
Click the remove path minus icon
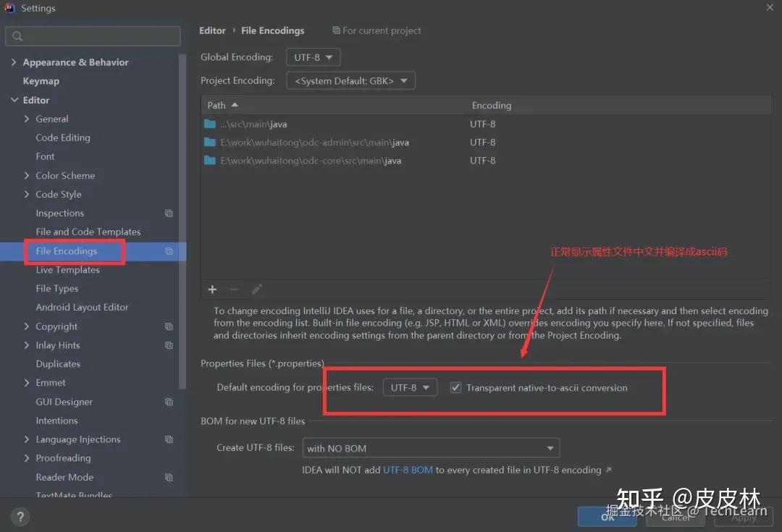coord(234,290)
